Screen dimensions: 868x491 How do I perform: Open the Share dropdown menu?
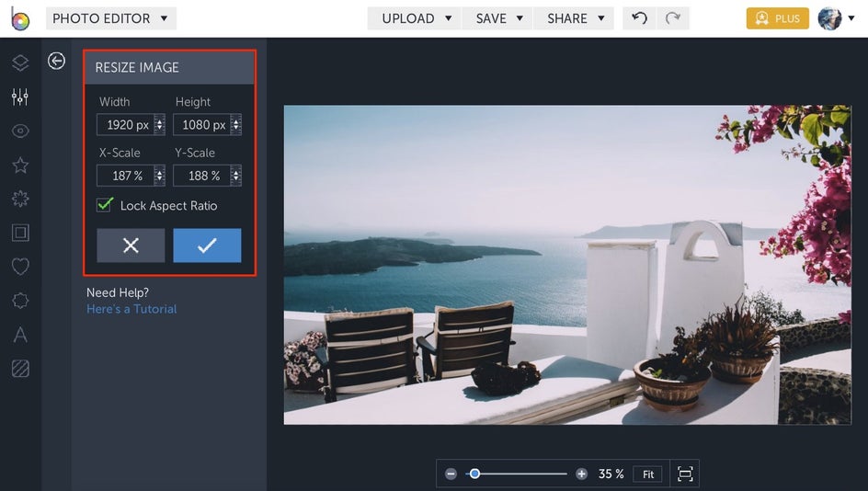coord(574,18)
